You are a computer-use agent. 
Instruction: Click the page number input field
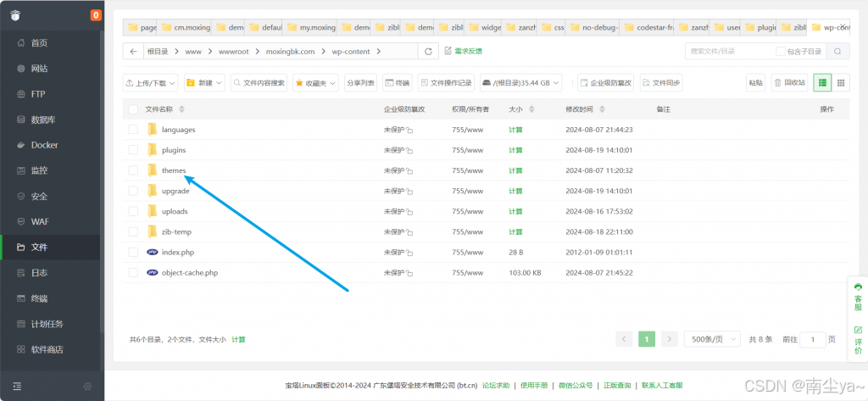click(x=812, y=339)
